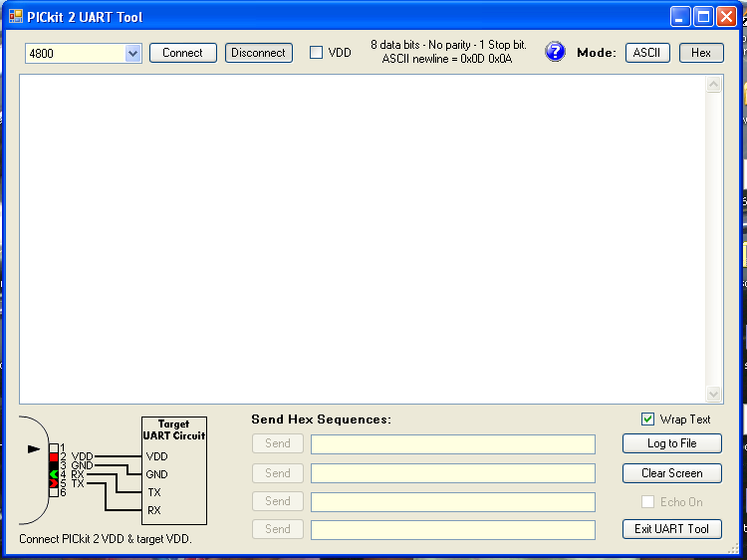
Task: Click inside the terminal display area
Action: (x=363, y=239)
